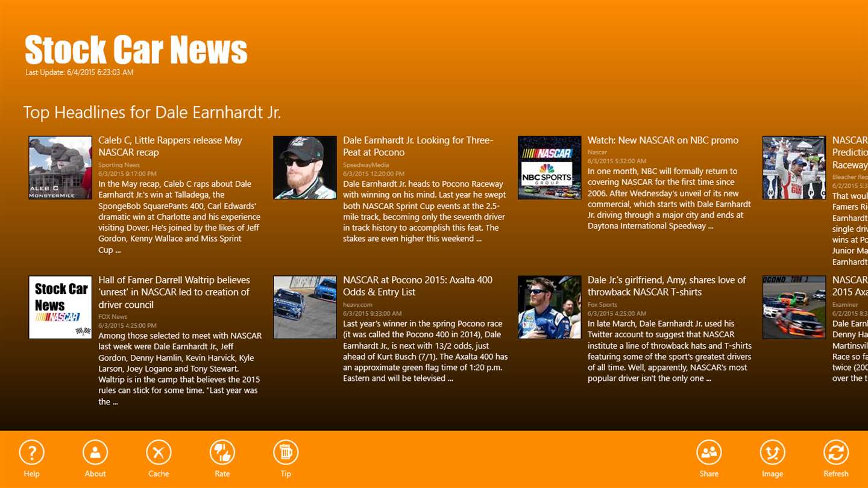Click the 'heavy.com' source label
Image resolution: width=868 pixels, height=488 pixels.
click(358, 304)
